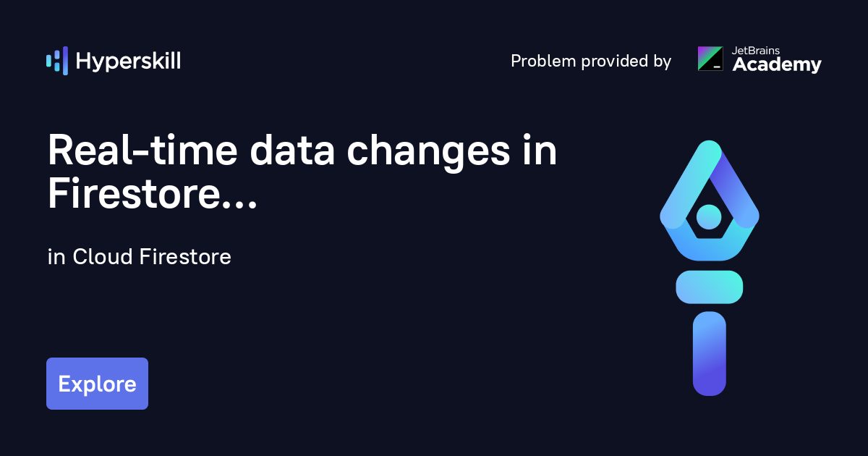The width and height of the screenshot is (868, 456).
Task: Click the horizontal pill shape of the torch icon
Action: coord(710,287)
